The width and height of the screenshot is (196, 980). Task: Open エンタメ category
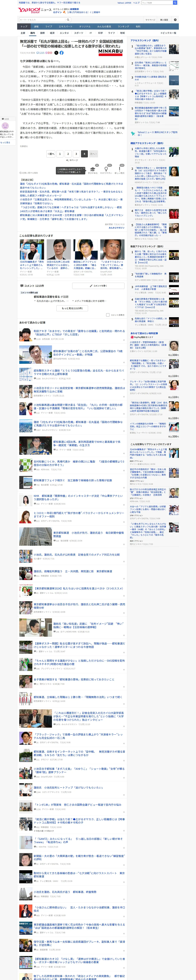[64, 33]
